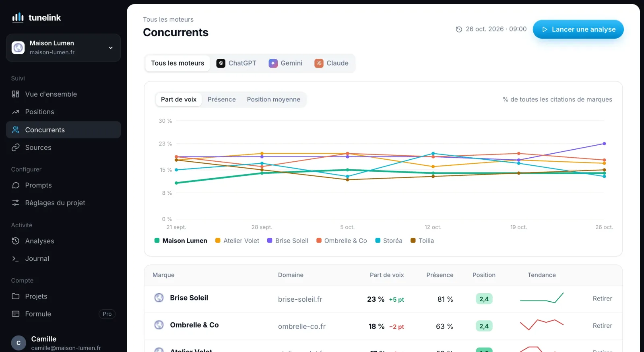The height and width of the screenshot is (352, 644).
Task: Toggle Maison Lumen legend series
Action: (181, 241)
